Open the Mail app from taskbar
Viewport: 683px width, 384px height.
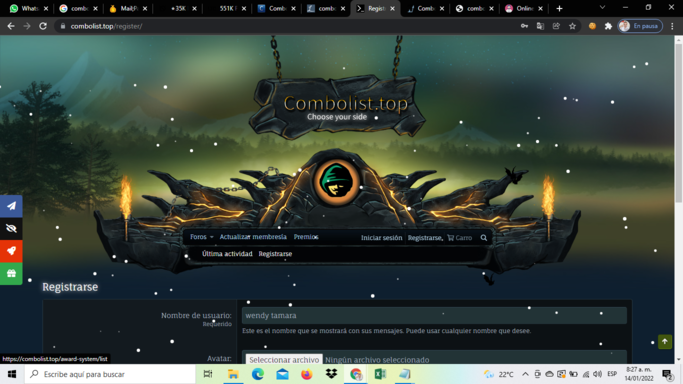tap(282, 374)
